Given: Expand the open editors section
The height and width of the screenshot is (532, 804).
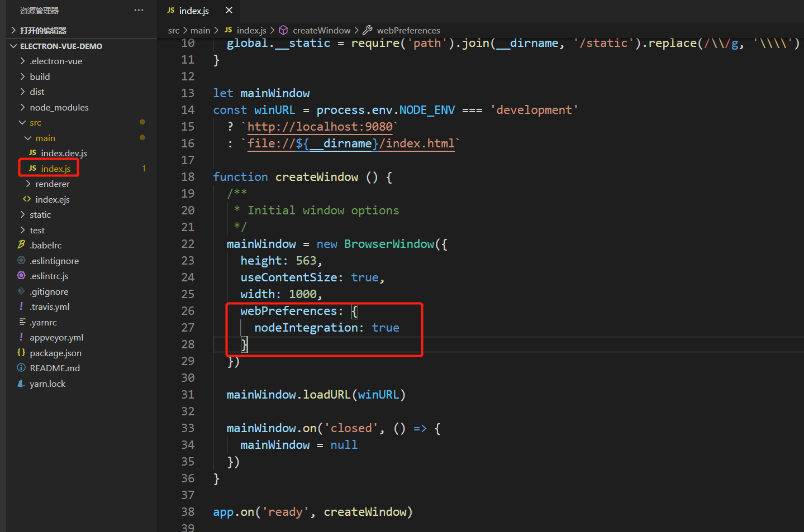Looking at the screenshot, I should 43,30.
